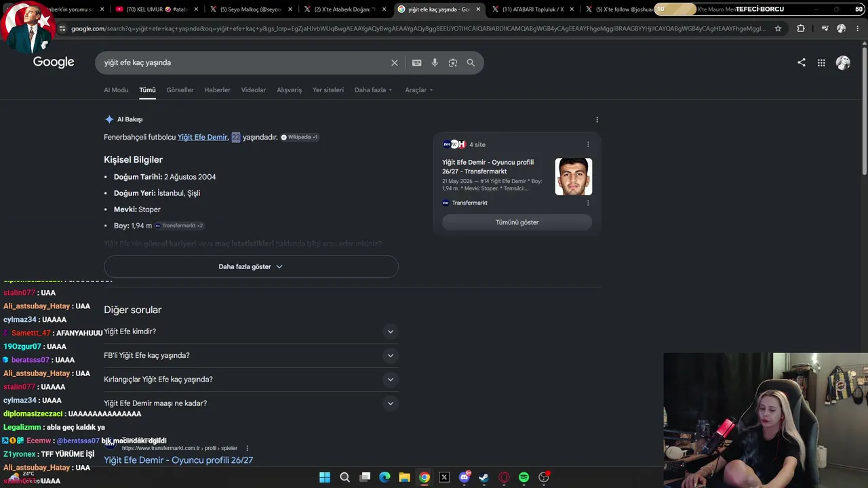Click the Transfermarkt +2 source chip
This screenshot has width=868, height=488.
pos(180,226)
